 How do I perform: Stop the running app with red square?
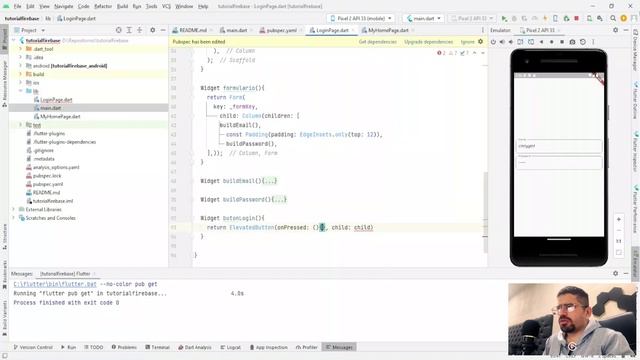[576, 18]
